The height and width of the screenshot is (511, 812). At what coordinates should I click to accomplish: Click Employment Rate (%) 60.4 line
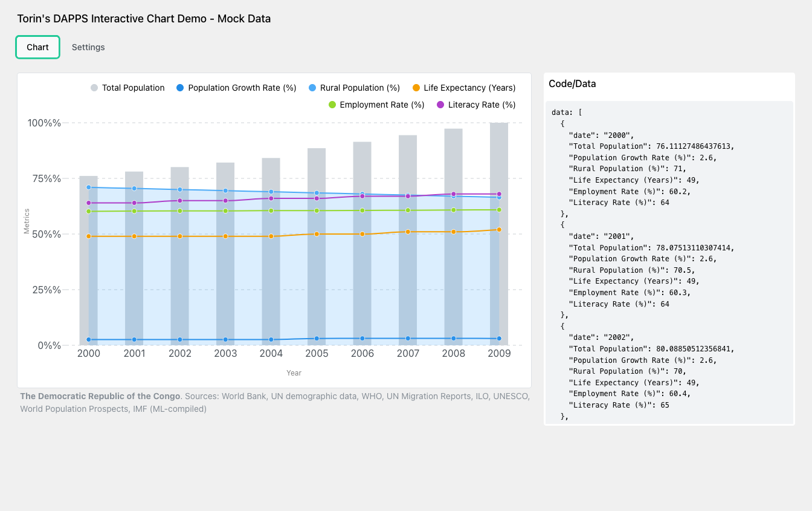click(x=630, y=394)
